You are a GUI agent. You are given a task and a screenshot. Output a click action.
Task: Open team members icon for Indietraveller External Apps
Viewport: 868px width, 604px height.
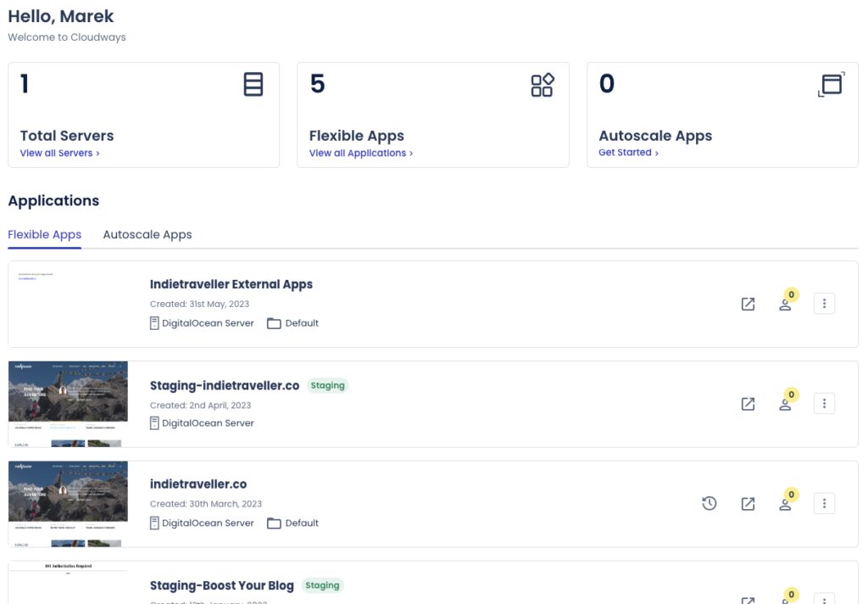785,305
